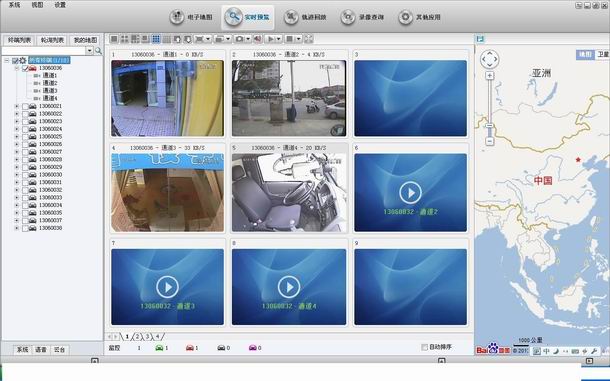
Task: Check the checkbox for terminal 13060023
Action: point(25,121)
